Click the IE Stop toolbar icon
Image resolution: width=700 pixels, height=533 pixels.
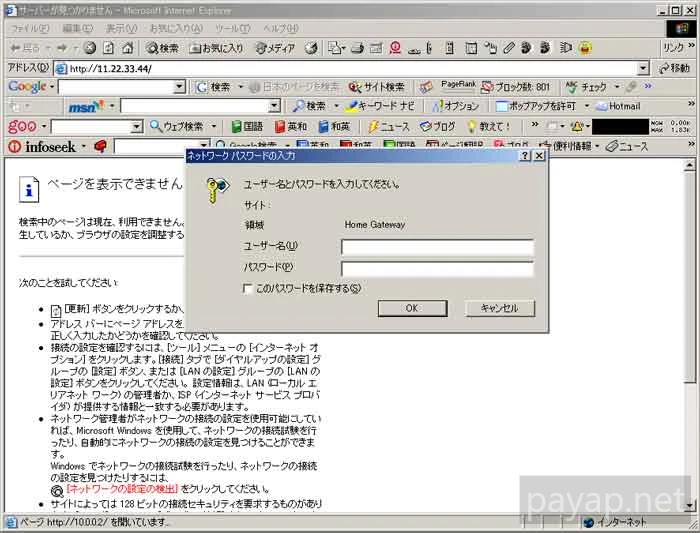[x=90, y=48]
